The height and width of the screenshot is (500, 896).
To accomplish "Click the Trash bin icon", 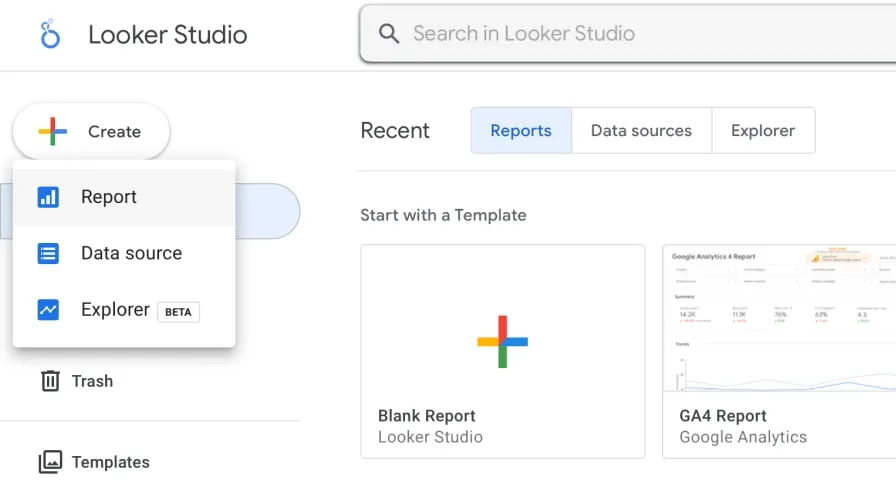I will (50, 381).
